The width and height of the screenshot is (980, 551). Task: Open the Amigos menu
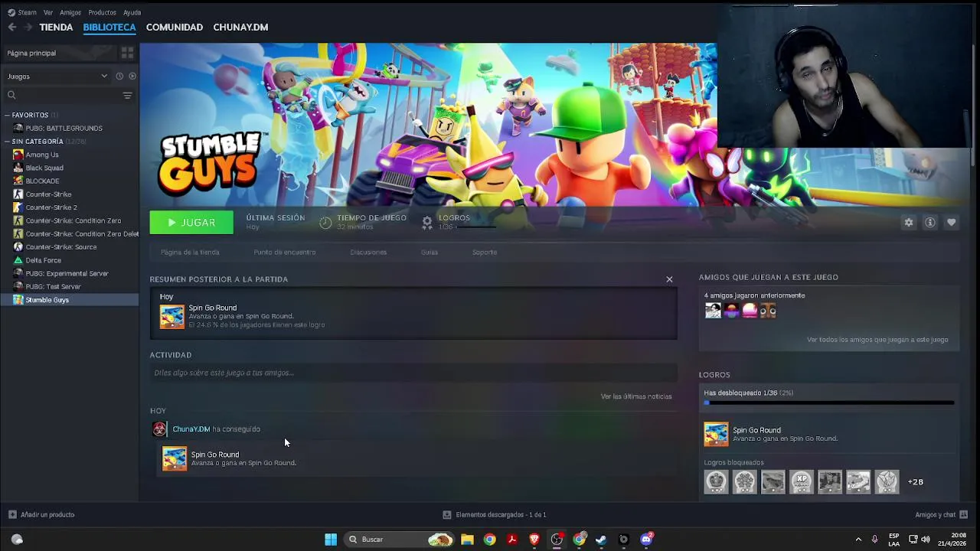(70, 12)
